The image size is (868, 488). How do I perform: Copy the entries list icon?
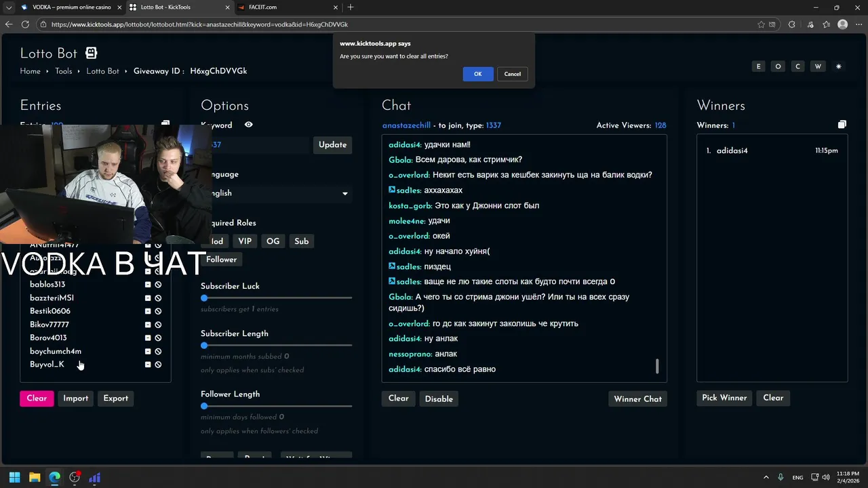tap(165, 124)
